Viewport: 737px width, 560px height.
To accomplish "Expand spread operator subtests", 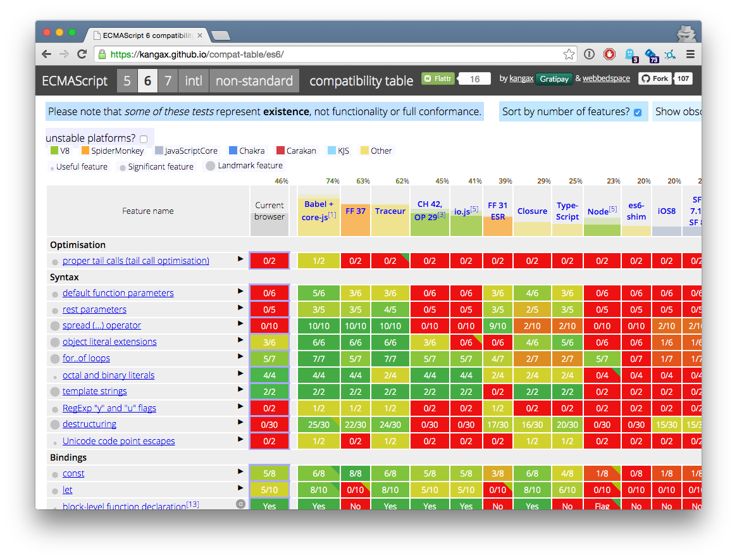I will coord(240,323).
